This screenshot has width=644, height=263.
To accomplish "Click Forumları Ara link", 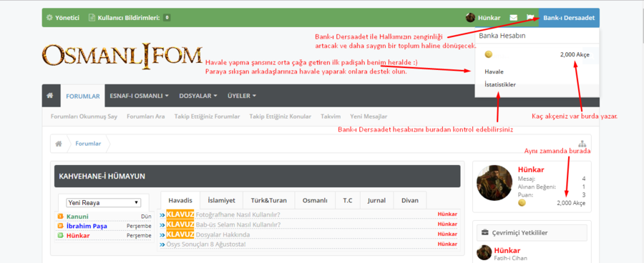I will pos(146,116).
